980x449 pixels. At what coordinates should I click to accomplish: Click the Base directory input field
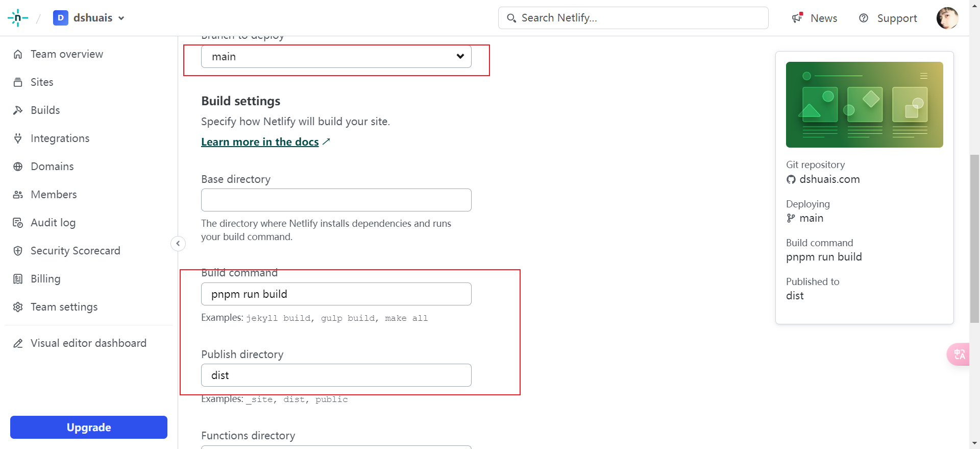point(336,200)
